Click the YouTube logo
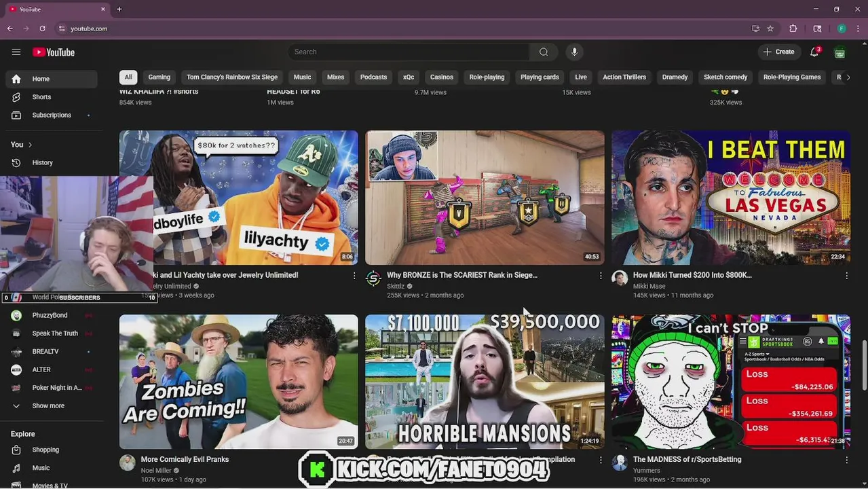The image size is (868, 489). [x=54, y=52]
